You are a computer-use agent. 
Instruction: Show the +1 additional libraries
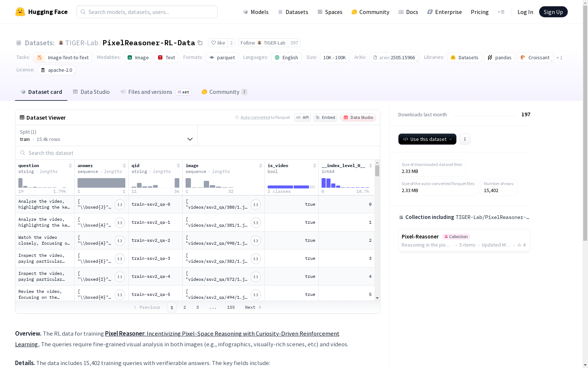pyautogui.click(x=559, y=57)
